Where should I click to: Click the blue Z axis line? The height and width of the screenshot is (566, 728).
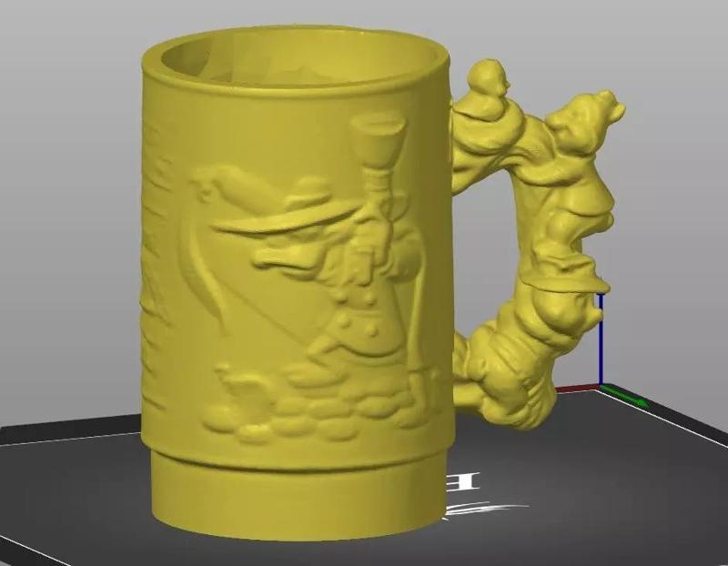tap(601, 340)
